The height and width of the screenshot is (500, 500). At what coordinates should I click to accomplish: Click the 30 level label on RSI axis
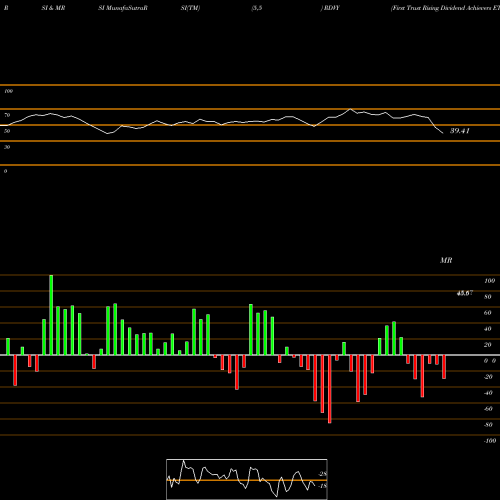[7, 147]
